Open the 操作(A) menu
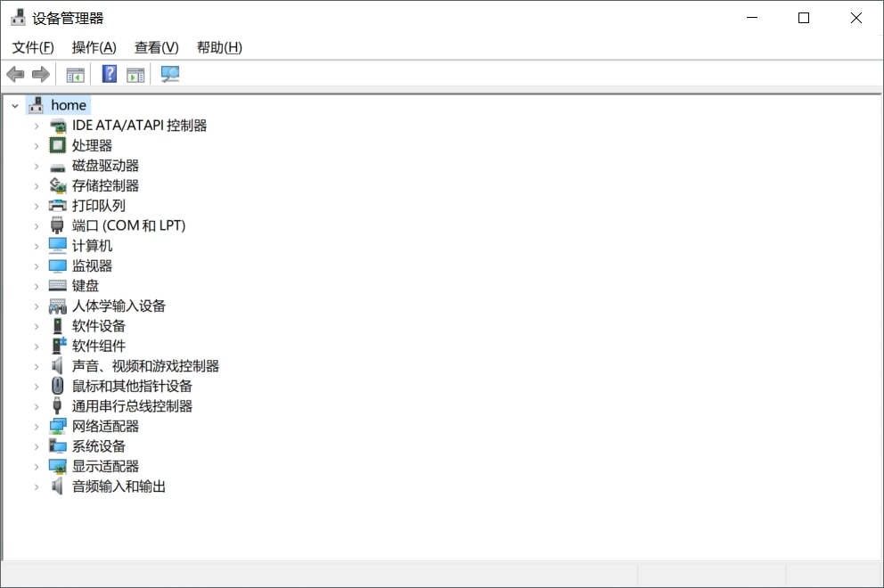Screen dimensions: 884x588 [x=94, y=47]
